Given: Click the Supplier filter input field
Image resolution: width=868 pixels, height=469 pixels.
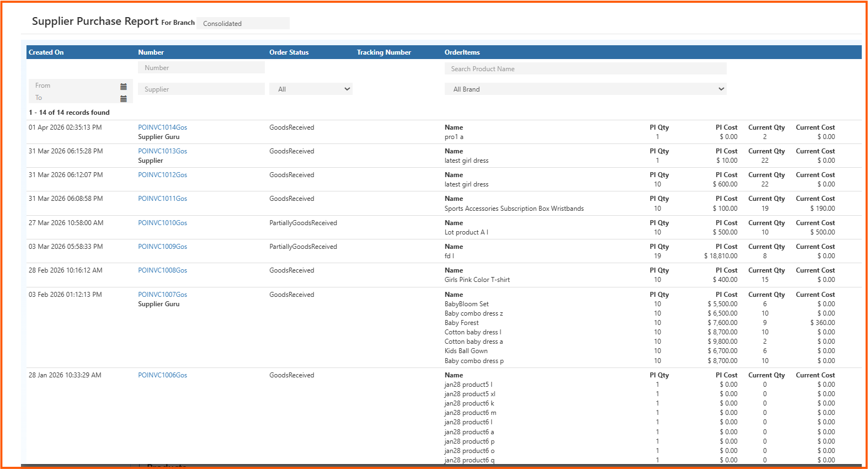Looking at the screenshot, I should tap(201, 89).
